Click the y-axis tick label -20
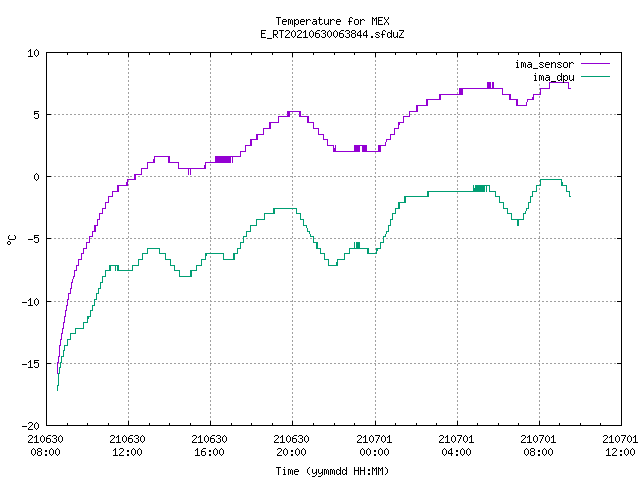The height and width of the screenshot is (480, 640). (31, 426)
